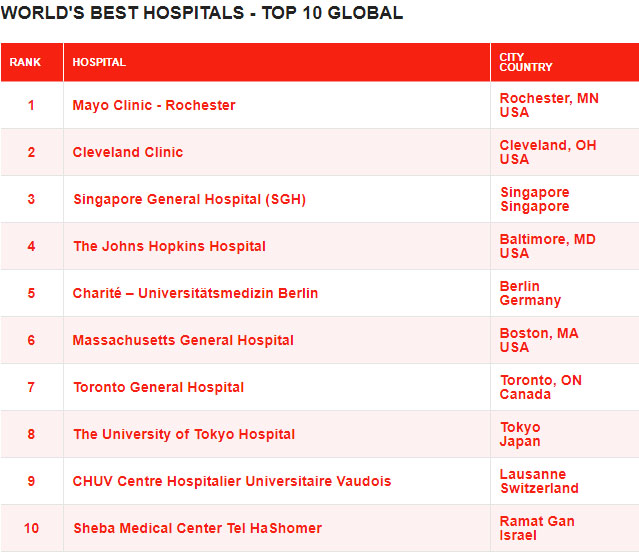
Task: Select The University of Tokyo Hospital
Action: pyautogui.click(x=184, y=435)
